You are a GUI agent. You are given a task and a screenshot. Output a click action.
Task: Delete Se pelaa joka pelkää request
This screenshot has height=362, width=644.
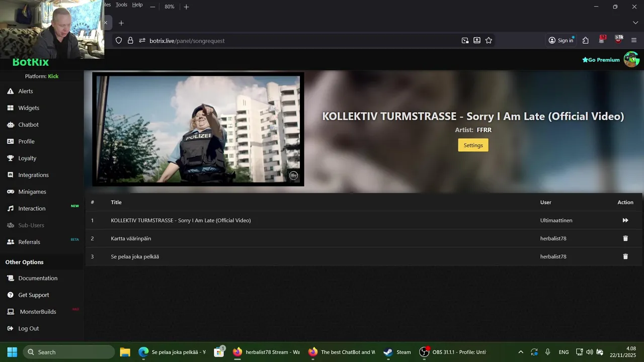click(x=625, y=256)
